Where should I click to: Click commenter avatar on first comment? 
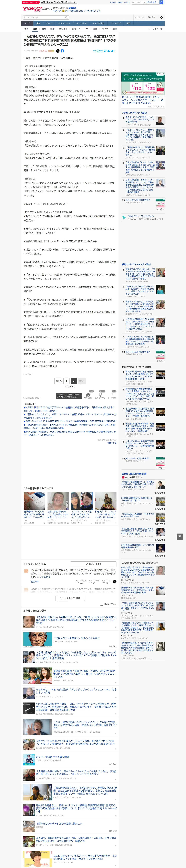(26, 571)
